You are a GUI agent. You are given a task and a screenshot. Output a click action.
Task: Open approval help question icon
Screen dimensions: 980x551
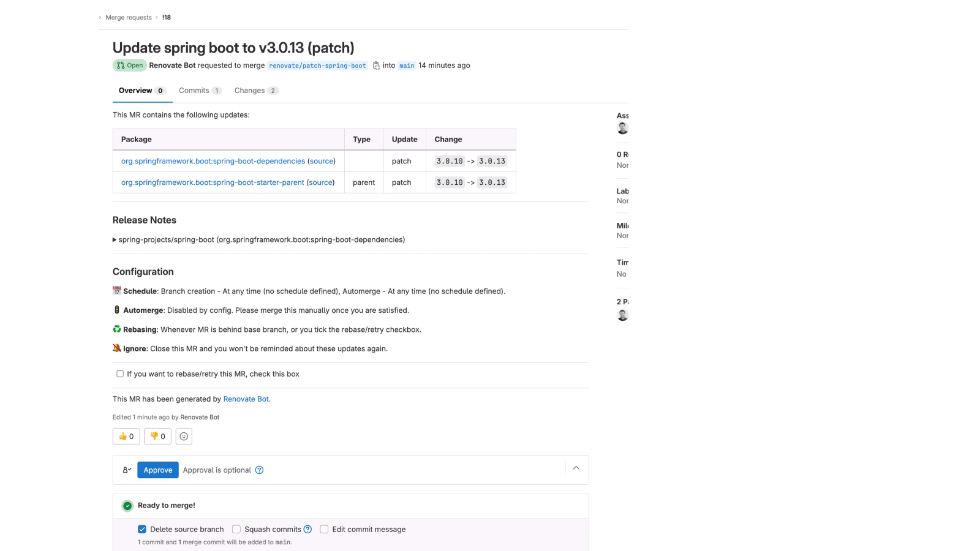[x=259, y=470]
